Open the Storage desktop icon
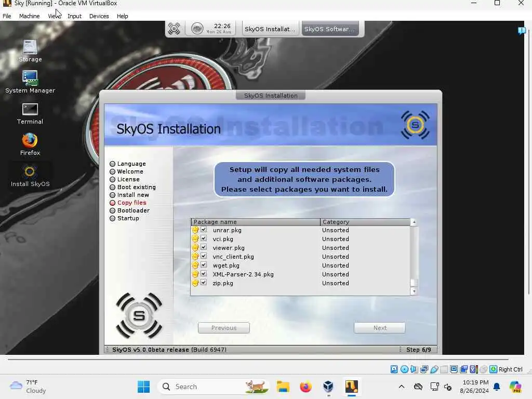This screenshot has height=399, width=532. (x=30, y=51)
